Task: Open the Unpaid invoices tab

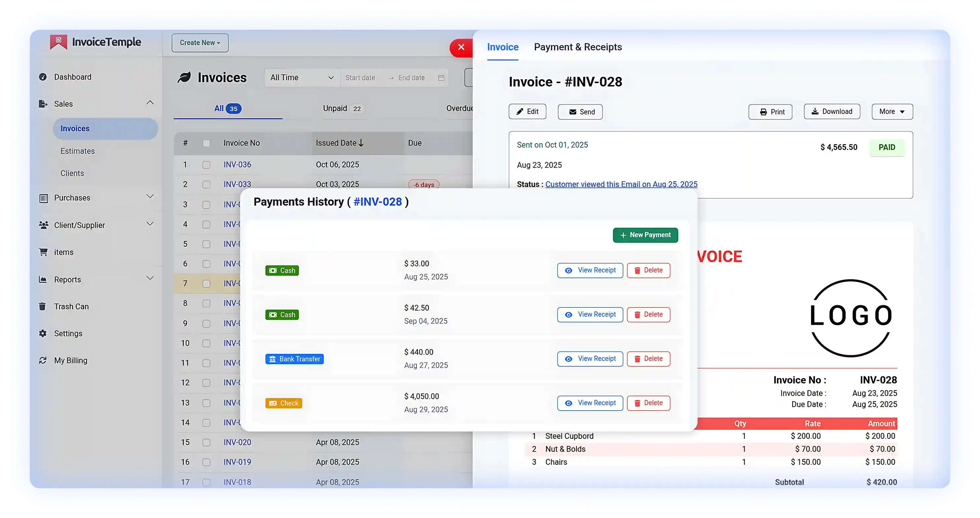Action: [343, 108]
